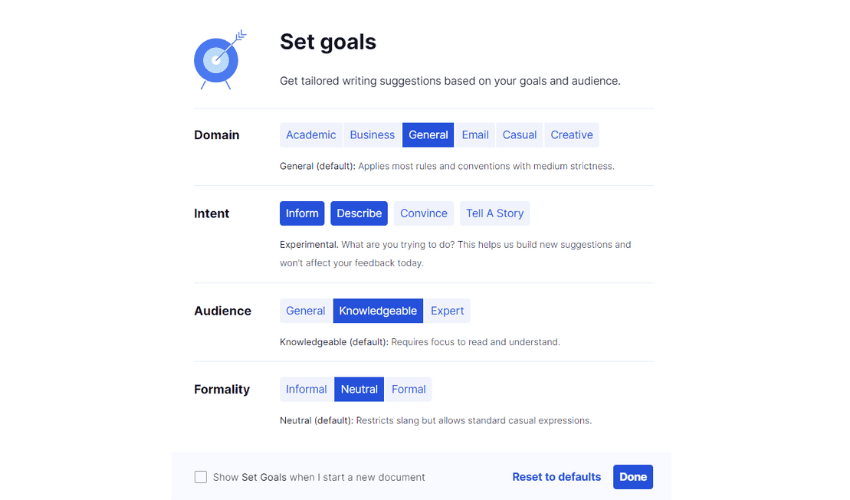Deselect the Describe intent
850x500 pixels.
pos(359,213)
